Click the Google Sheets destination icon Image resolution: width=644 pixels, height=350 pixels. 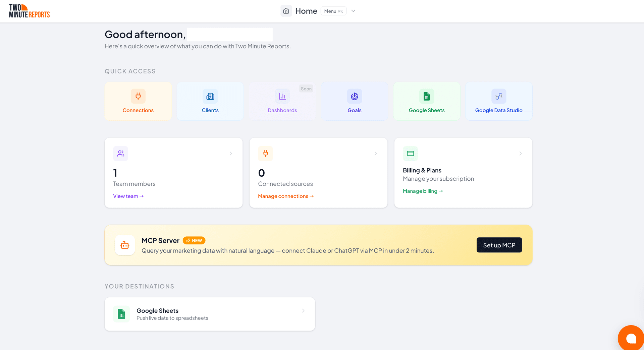121,314
